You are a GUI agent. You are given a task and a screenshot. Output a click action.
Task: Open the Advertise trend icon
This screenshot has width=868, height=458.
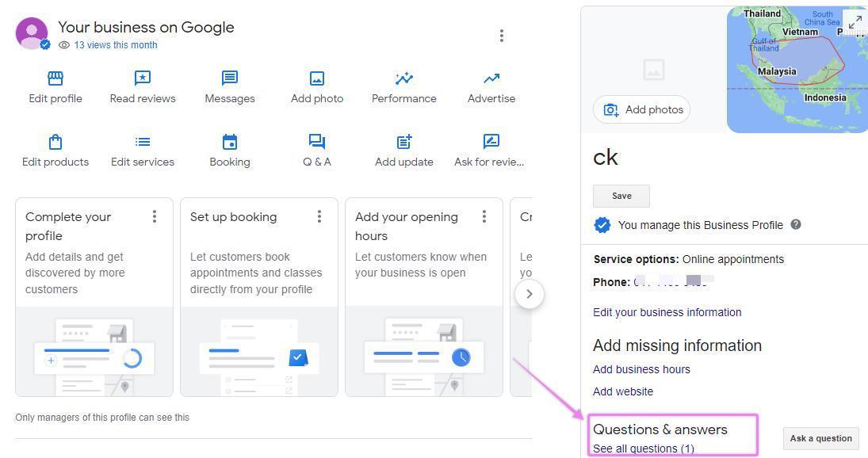(491, 78)
